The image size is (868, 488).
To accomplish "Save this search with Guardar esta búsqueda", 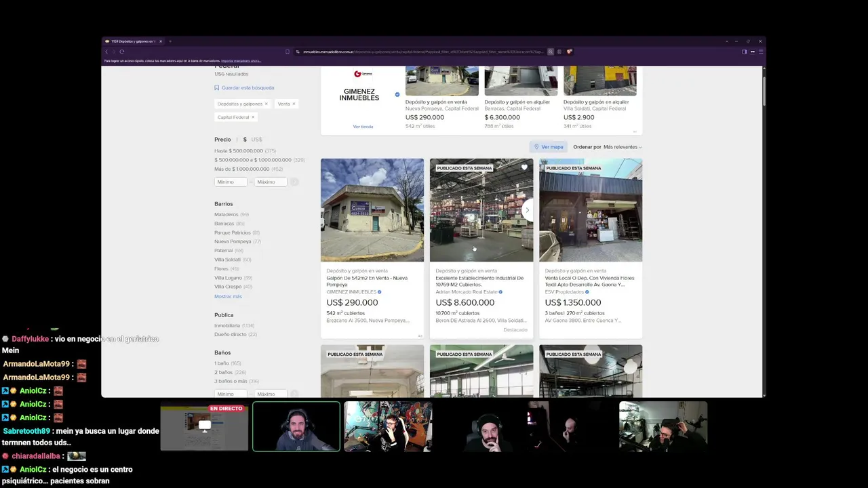I will tap(244, 87).
